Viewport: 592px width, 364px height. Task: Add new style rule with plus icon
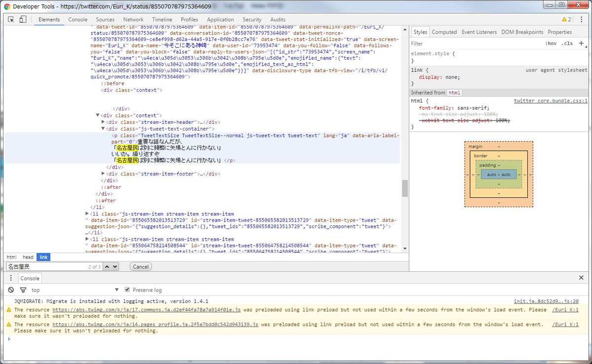tap(581, 43)
